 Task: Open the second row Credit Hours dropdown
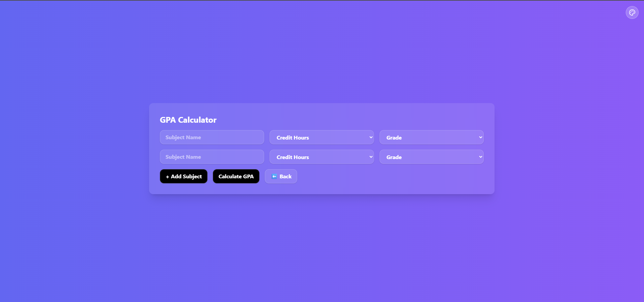coord(321,157)
